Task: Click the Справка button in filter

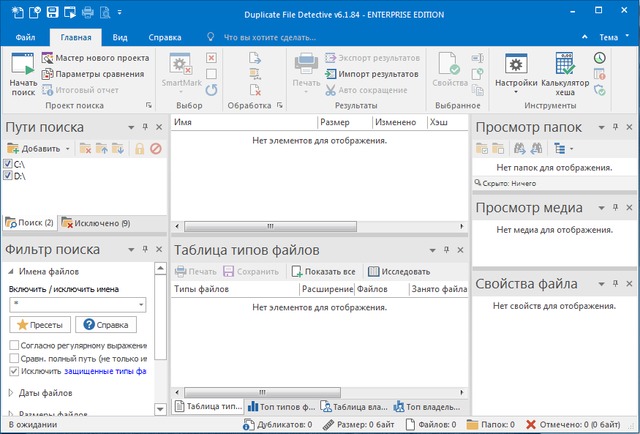Action: (x=106, y=325)
